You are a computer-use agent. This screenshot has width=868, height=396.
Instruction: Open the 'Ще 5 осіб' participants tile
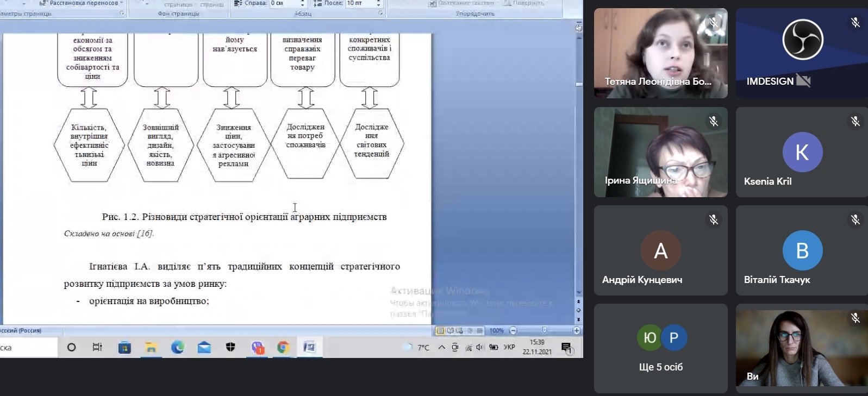coord(660,348)
